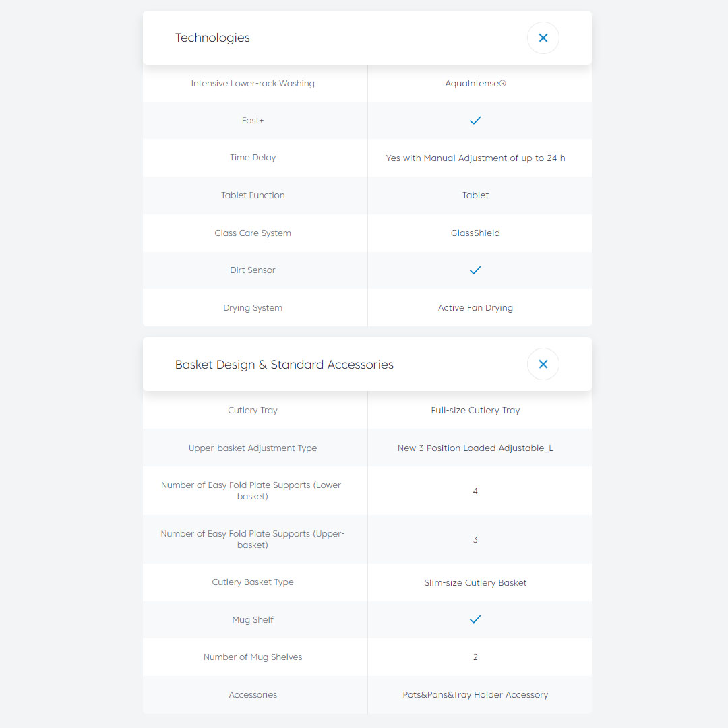Click Pots&Pans&Tray Holder Accessory value
The image size is (728, 728).
pos(475,695)
